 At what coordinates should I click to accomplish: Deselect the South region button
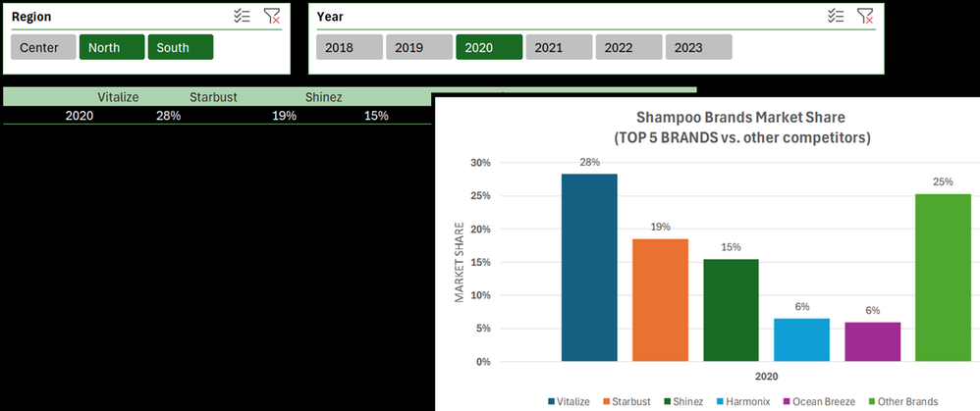181,47
